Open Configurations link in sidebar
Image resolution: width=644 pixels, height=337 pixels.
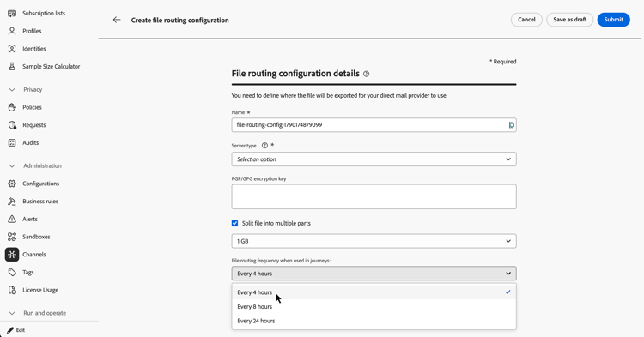pos(40,184)
